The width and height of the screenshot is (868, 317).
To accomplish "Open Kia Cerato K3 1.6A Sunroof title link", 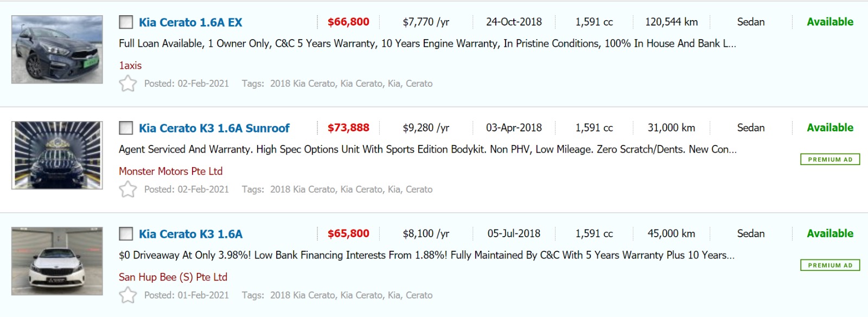I will (214, 128).
